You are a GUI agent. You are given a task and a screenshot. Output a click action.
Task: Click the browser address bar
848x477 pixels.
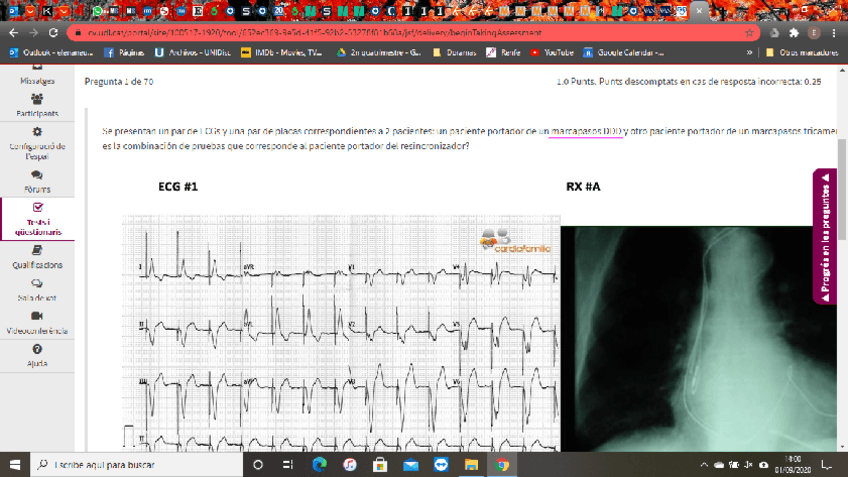click(x=400, y=32)
